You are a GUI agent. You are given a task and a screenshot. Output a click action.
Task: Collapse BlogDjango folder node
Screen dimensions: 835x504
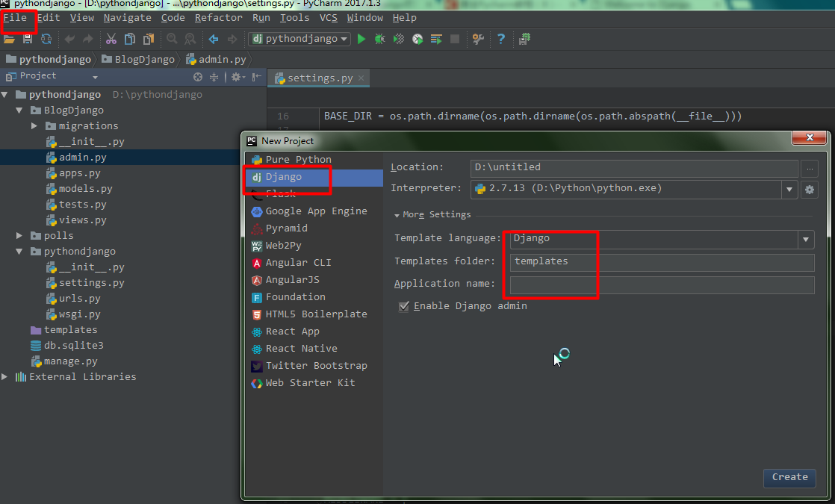point(19,111)
